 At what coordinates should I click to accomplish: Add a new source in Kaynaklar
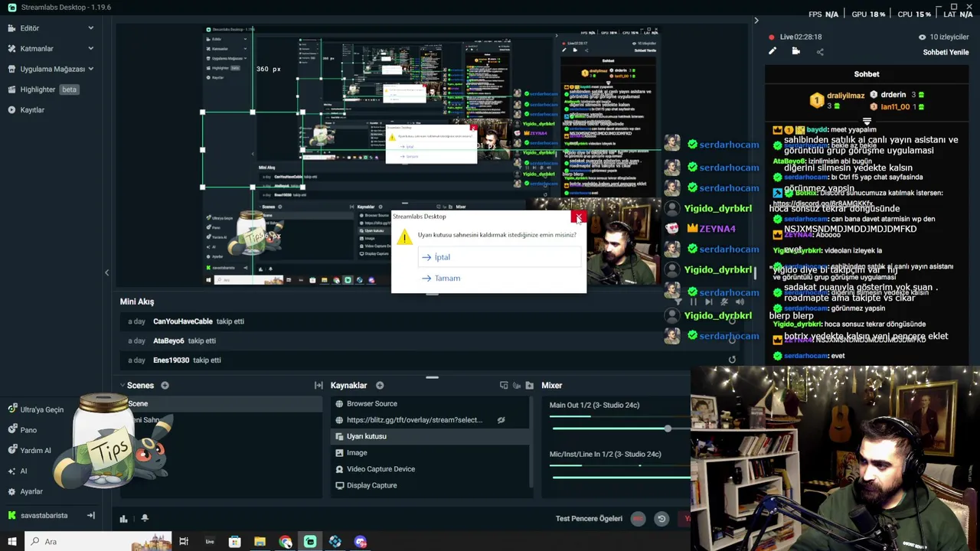[380, 386]
